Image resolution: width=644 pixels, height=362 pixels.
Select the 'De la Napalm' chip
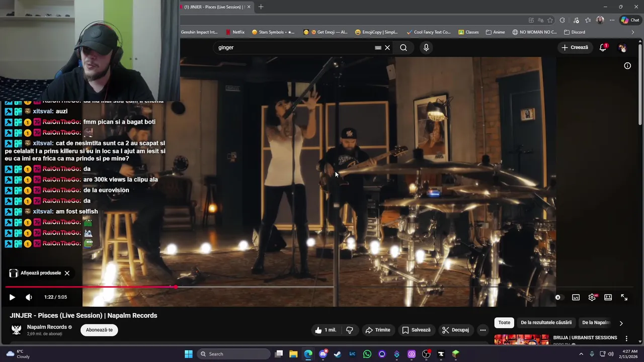pyautogui.click(x=596, y=323)
